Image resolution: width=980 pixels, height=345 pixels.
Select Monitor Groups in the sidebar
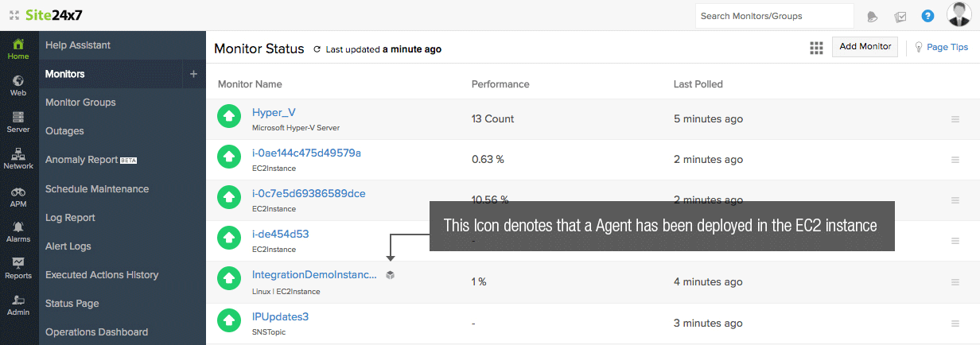pos(80,103)
